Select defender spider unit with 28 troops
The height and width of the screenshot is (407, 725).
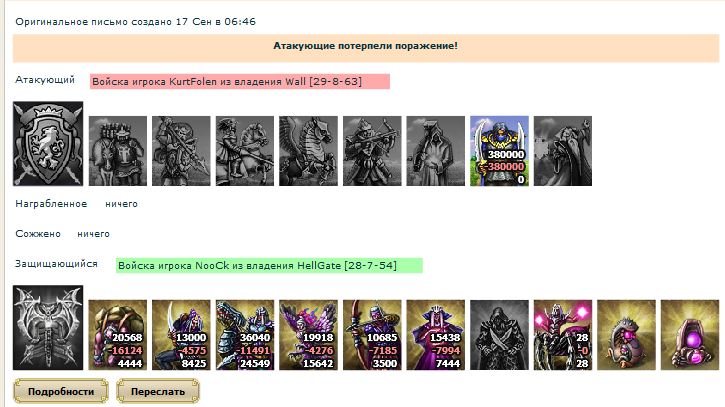pos(563,335)
